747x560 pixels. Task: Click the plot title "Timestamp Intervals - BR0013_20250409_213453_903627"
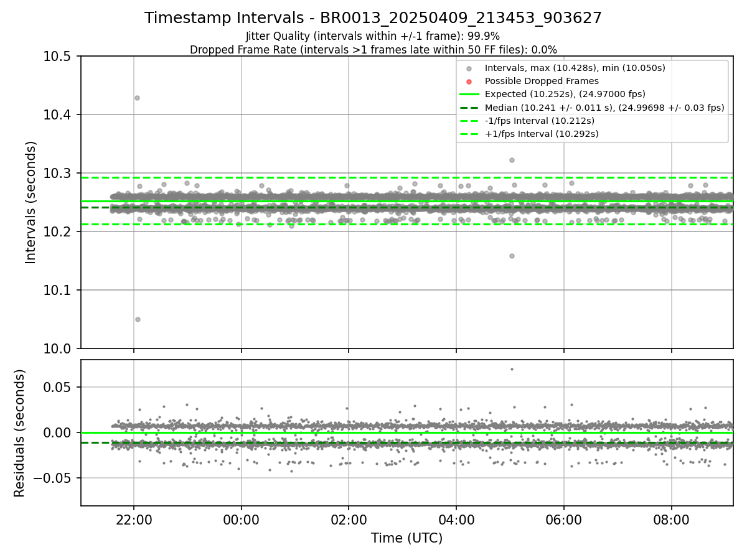click(x=373, y=18)
